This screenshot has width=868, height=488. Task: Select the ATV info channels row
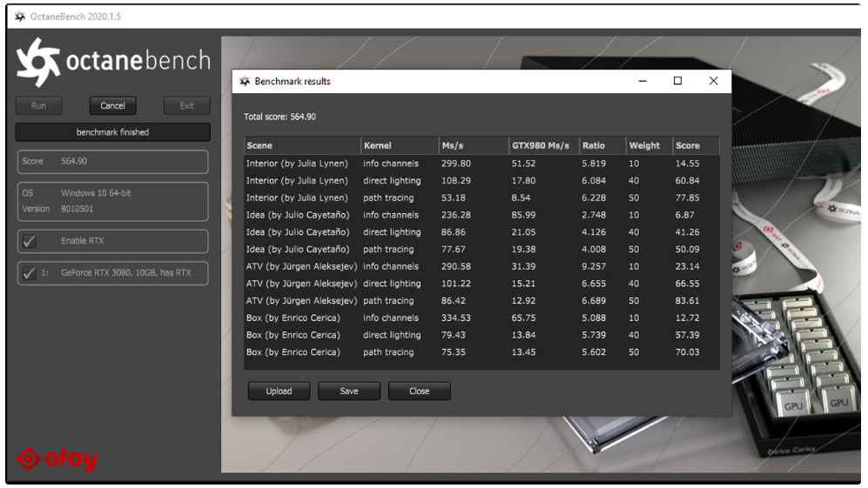pos(481,267)
